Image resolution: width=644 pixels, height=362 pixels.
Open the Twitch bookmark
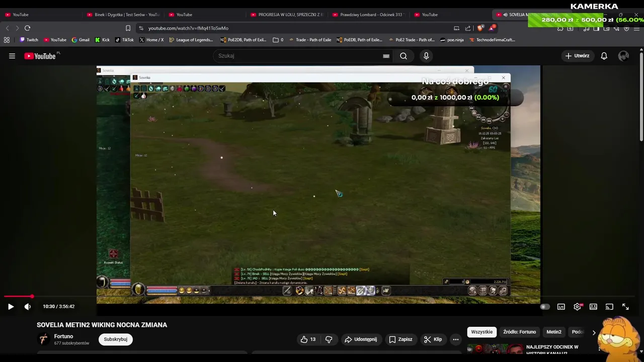29,40
